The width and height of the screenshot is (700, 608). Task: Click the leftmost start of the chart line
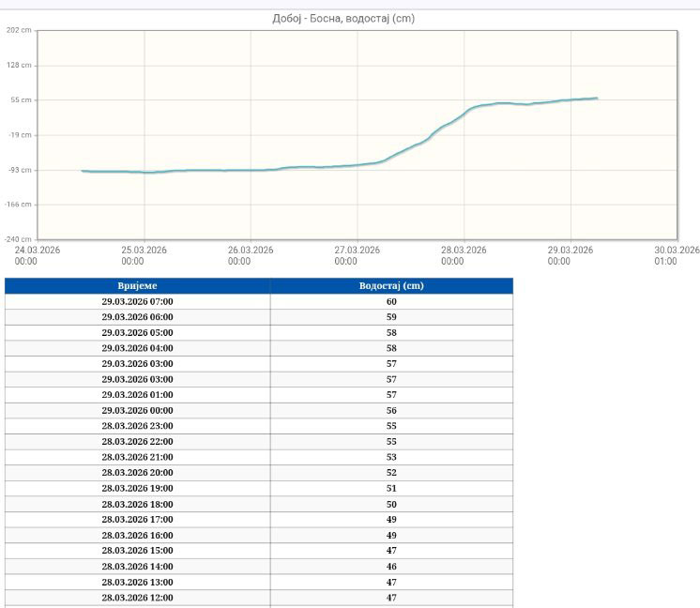click(83, 171)
